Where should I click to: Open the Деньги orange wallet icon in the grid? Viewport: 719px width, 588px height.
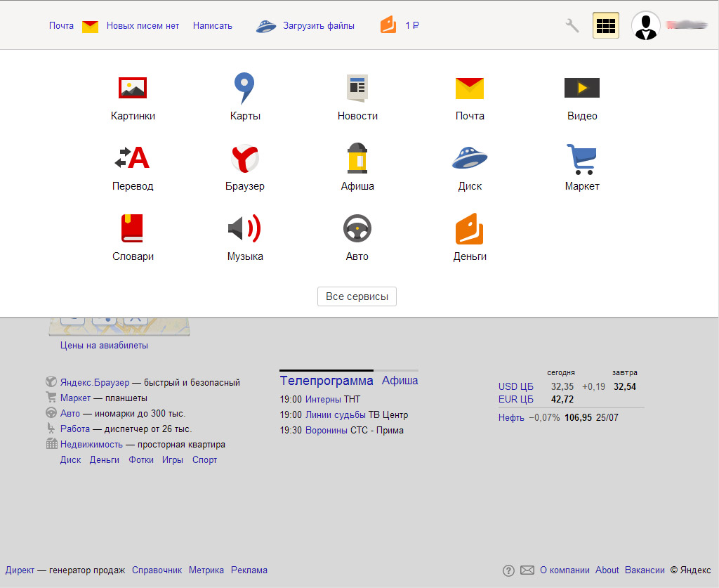coord(470,228)
